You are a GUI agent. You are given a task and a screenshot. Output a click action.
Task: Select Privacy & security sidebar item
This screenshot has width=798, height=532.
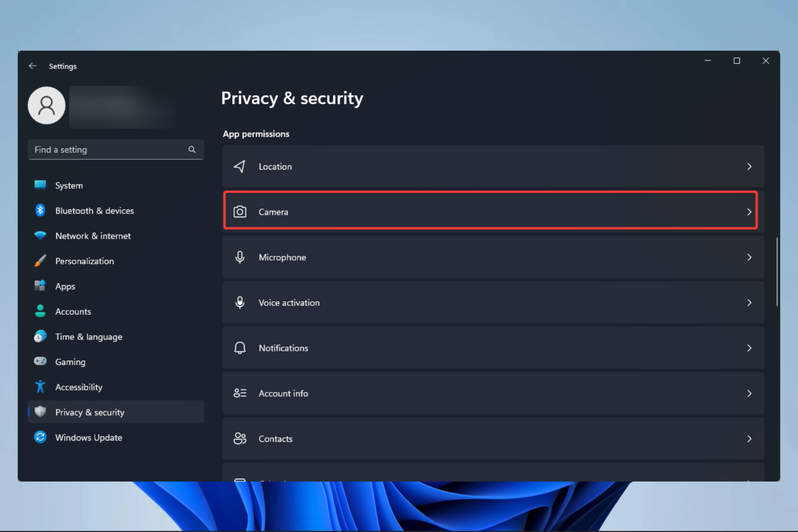116,412
